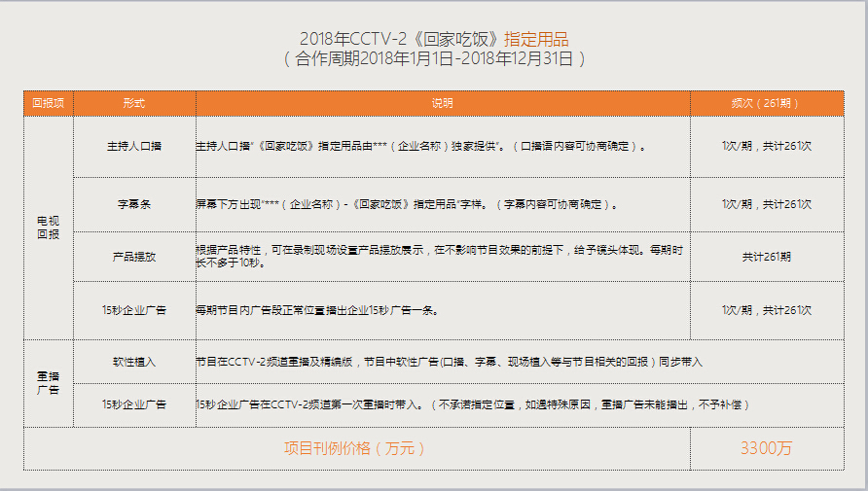Click the '软性植入' form cell
This screenshot has width=868, height=491.
[x=134, y=362]
